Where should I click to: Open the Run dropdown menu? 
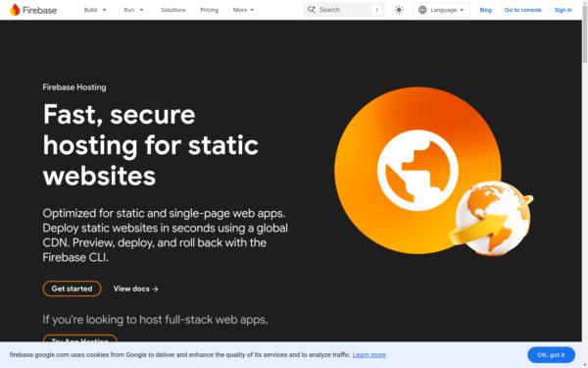point(133,10)
